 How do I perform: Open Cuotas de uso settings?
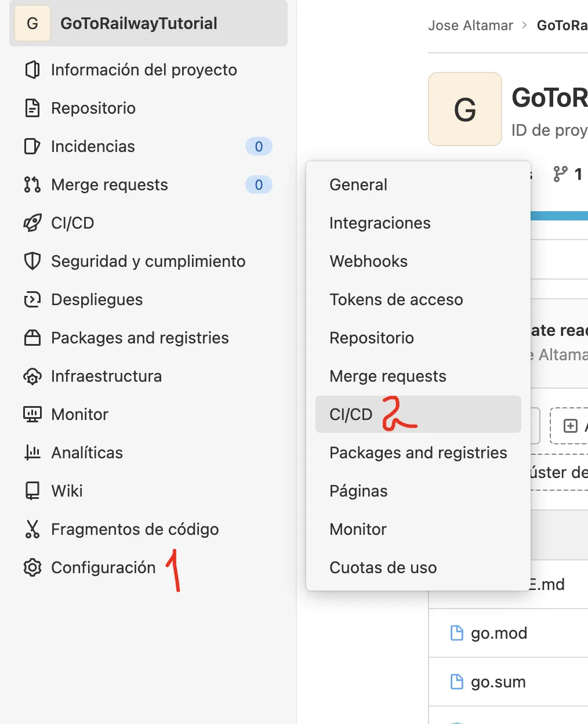click(383, 567)
